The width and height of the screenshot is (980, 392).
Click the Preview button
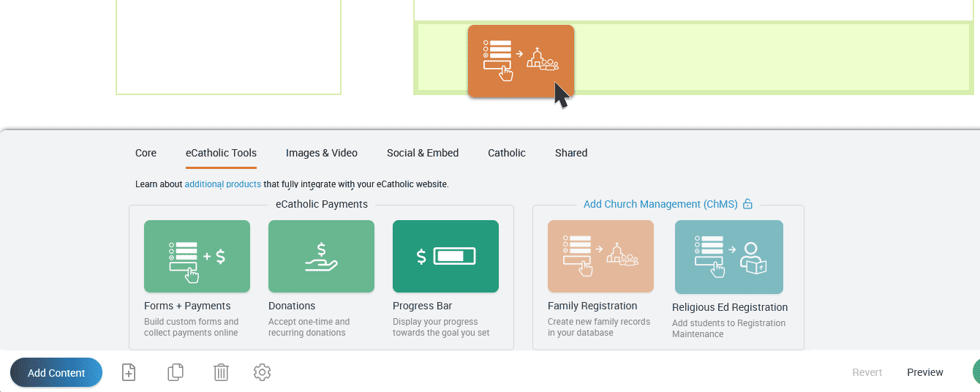(925, 372)
